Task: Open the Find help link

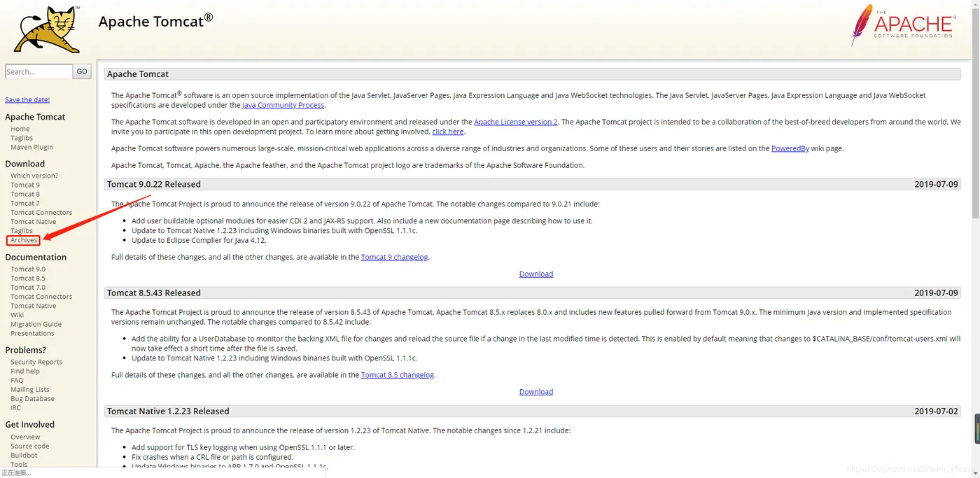Action: (25, 371)
